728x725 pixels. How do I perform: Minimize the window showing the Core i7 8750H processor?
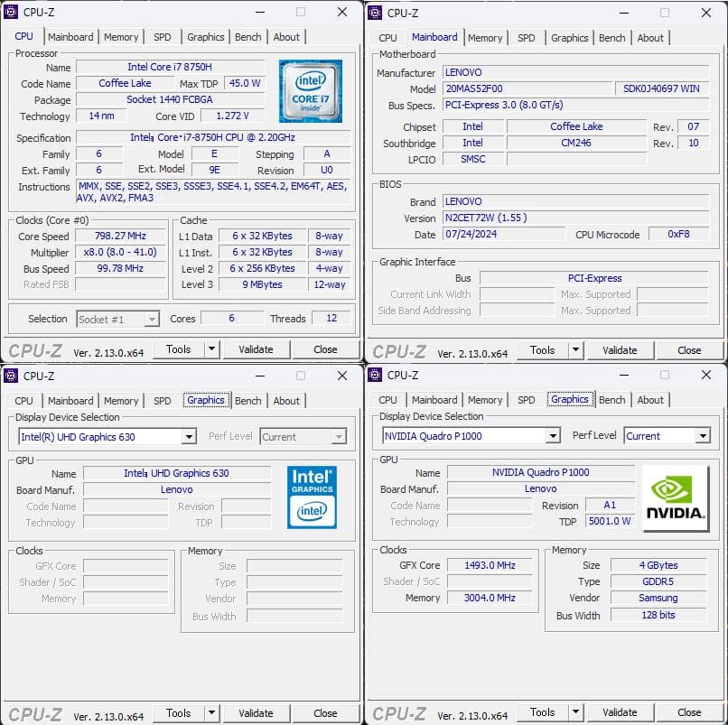point(260,13)
